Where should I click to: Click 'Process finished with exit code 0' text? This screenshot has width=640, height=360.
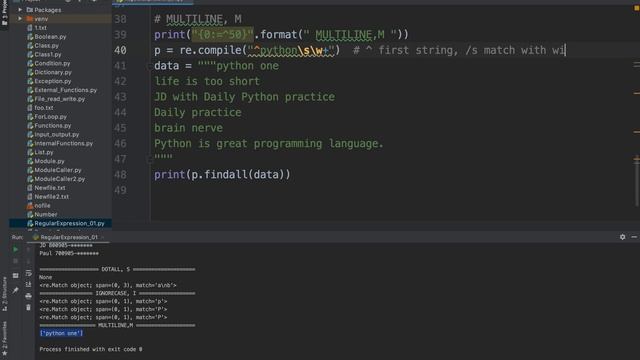pos(91,349)
